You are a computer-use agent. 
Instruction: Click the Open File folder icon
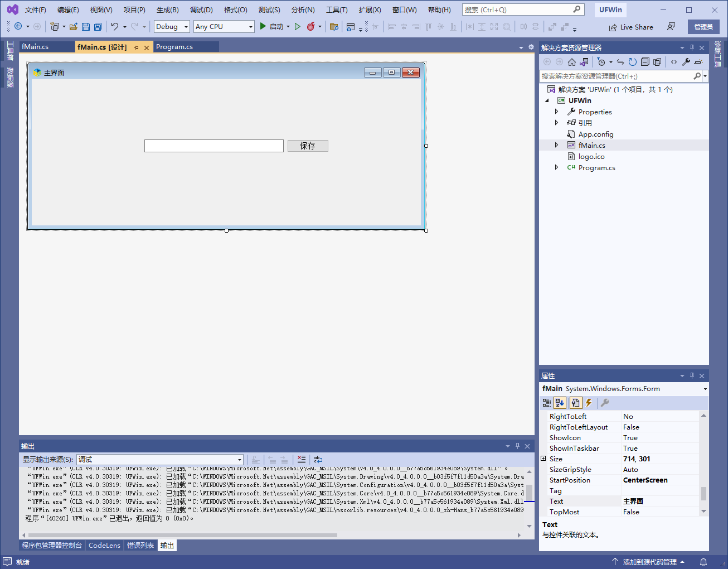click(x=74, y=26)
